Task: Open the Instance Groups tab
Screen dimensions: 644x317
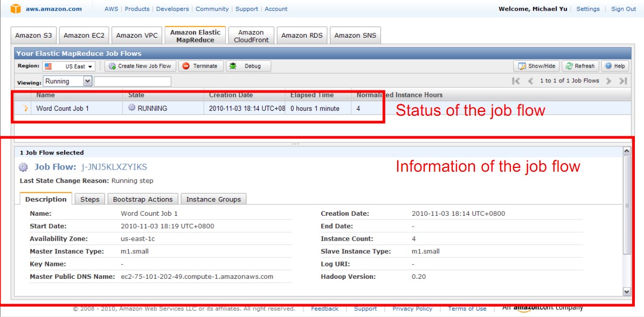Action: pos(213,199)
